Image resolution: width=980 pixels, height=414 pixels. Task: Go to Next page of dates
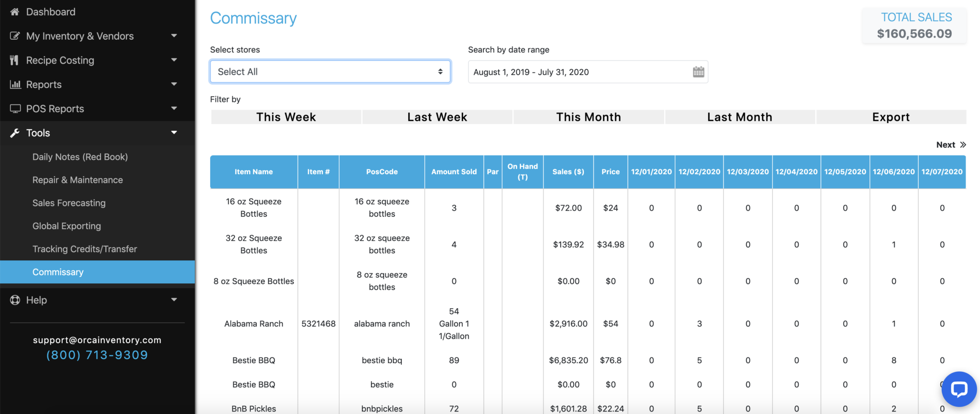[951, 145]
